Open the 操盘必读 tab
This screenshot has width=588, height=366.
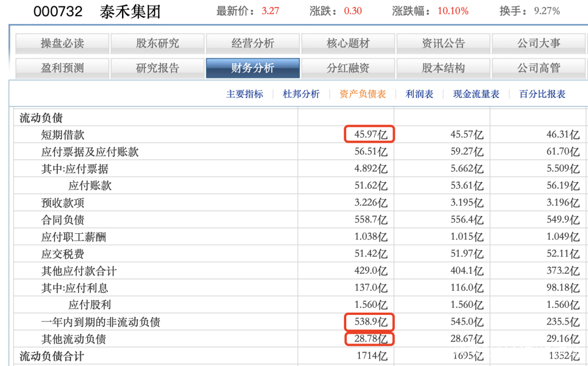click(x=62, y=44)
